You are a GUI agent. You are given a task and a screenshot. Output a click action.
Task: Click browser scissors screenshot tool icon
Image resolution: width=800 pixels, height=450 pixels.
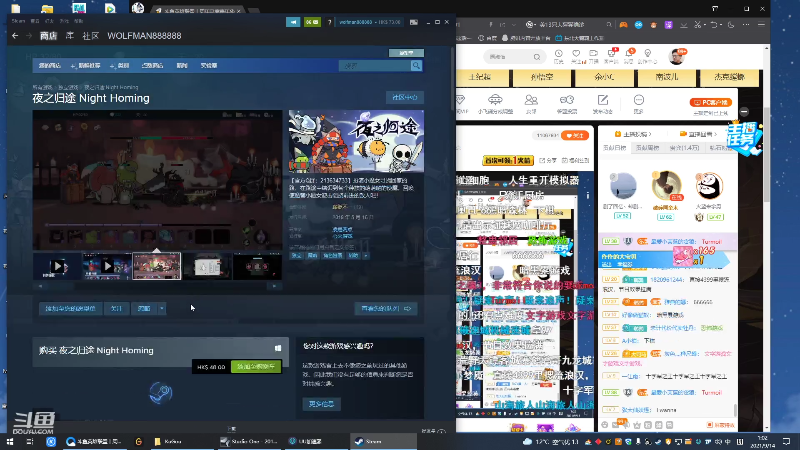coord(698,24)
